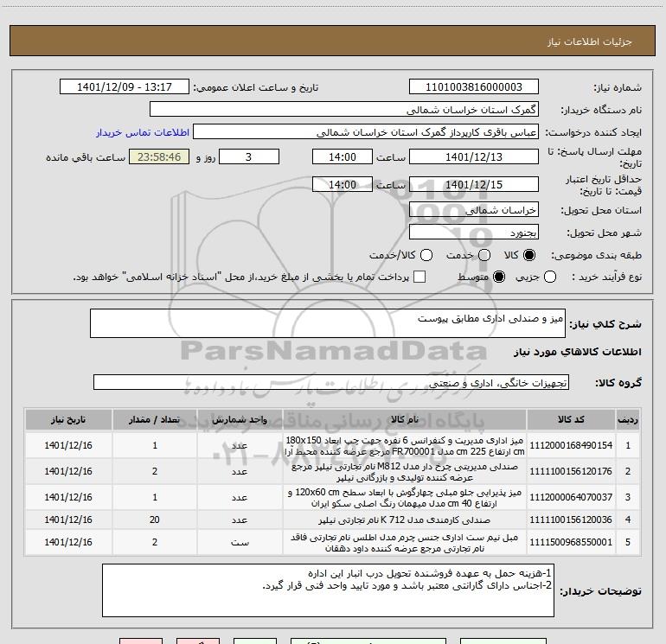The height and width of the screenshot is (644, 666).
Task: Click the general description box میز و صندلی اداری
Action: point(328,323)
